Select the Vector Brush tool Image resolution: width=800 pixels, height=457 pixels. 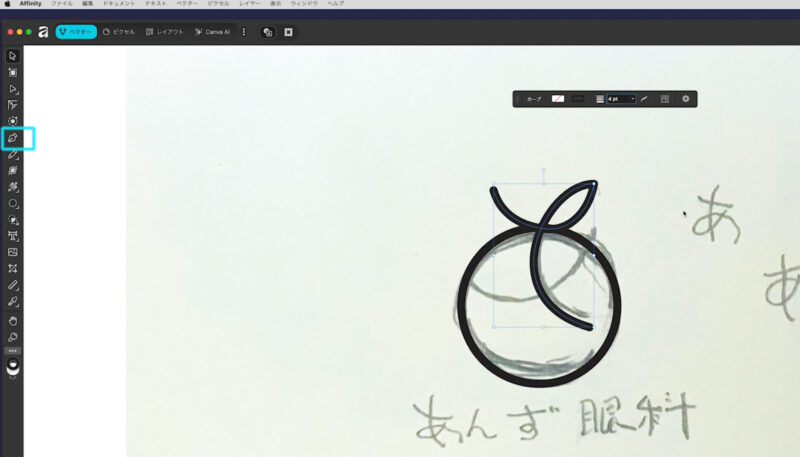pos(13,187)
